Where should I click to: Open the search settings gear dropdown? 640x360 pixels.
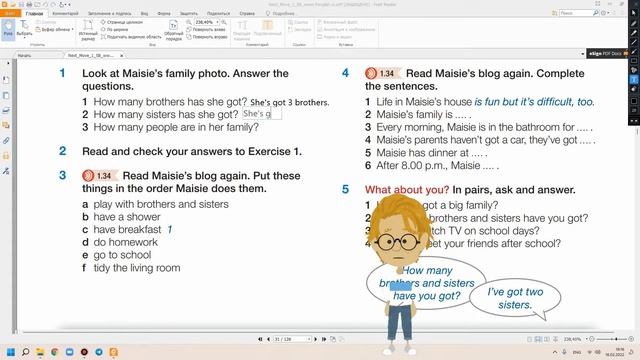(x=604, y=13)
